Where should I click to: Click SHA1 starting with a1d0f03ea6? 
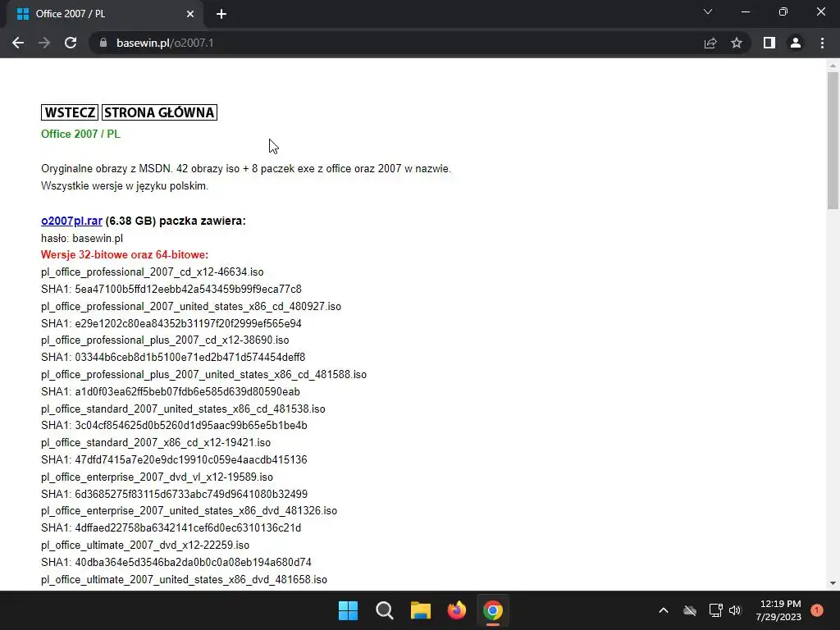pyautogui.click(x=171, y=391)
